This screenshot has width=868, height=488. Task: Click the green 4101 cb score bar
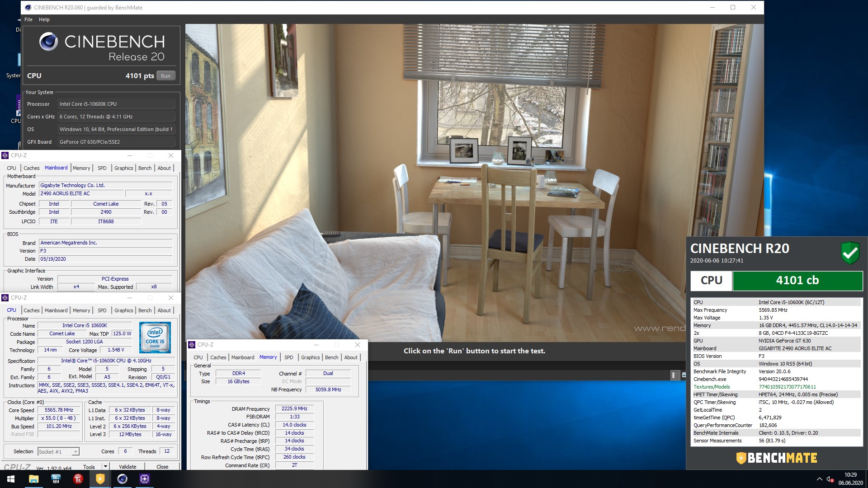coord(797,281)
